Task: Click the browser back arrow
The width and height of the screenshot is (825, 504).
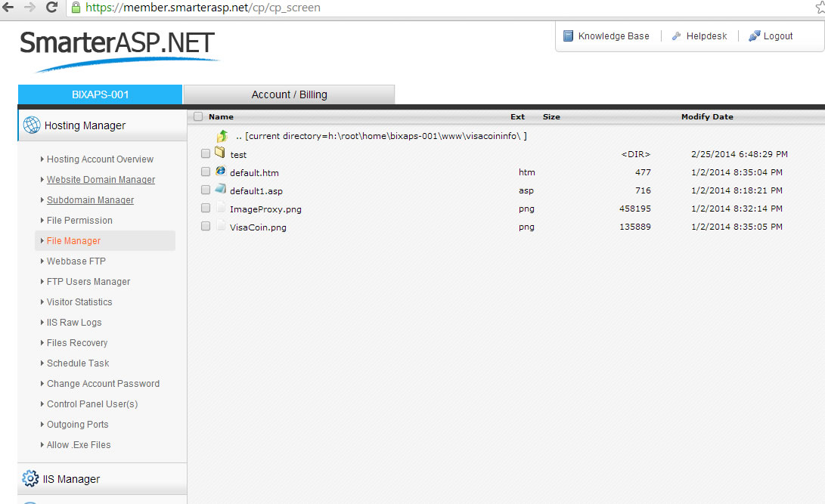Action: pos(8,8)
